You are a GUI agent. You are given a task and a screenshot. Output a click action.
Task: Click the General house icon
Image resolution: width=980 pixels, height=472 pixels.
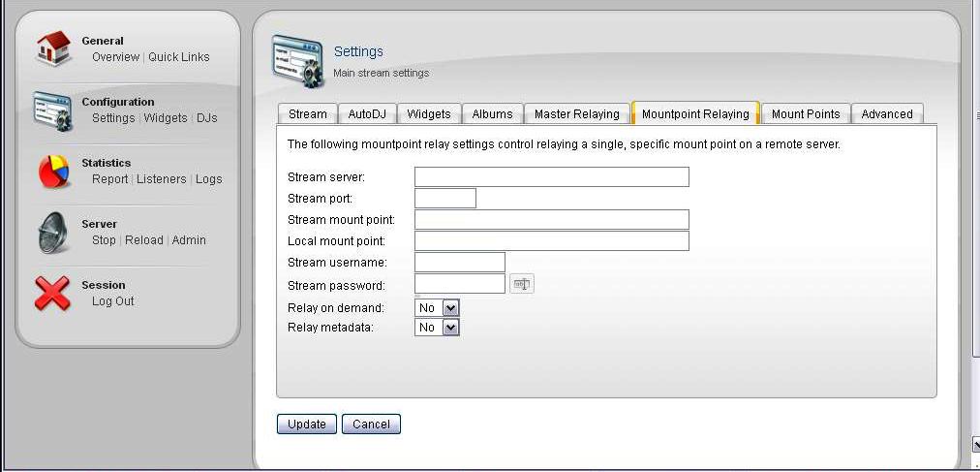[x=53, y=48]
